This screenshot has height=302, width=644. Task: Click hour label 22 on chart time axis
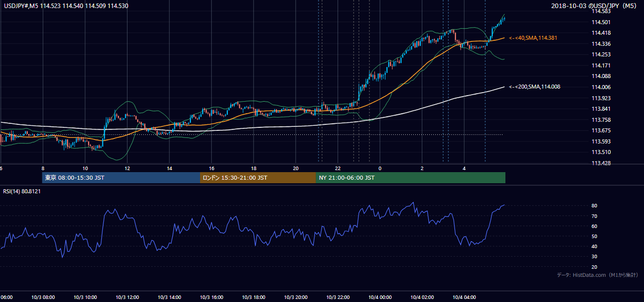338,168
